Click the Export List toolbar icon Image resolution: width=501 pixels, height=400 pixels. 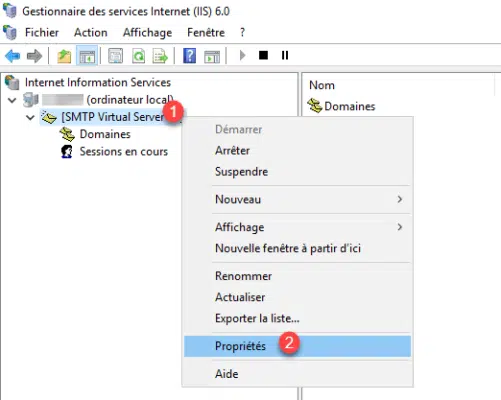pyautogui.click(x=160, y=56)
